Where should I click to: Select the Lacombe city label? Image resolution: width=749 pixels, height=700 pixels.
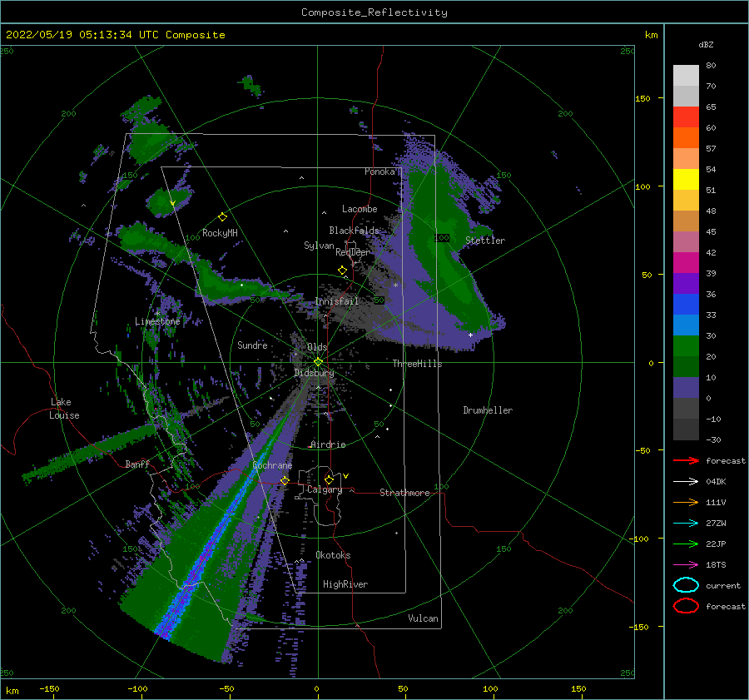point(360,209)
